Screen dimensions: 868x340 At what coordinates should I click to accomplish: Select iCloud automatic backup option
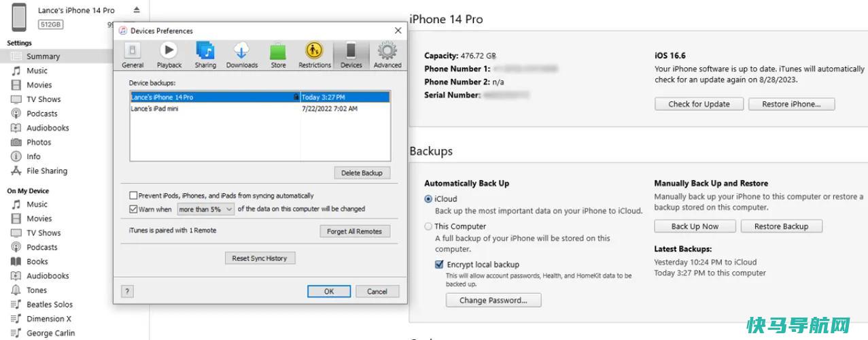428,199
